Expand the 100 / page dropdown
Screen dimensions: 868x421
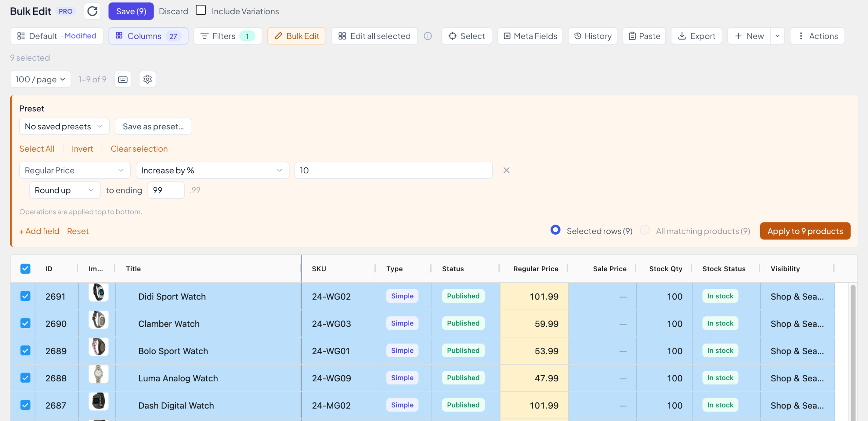(40, 79)
